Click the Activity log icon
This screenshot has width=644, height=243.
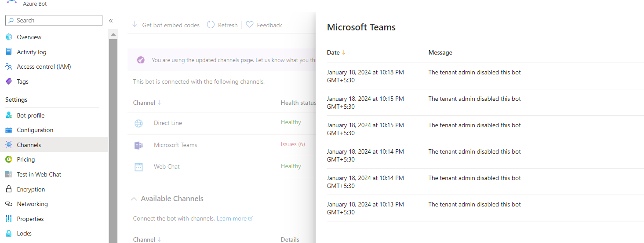(x=9, y=52)
